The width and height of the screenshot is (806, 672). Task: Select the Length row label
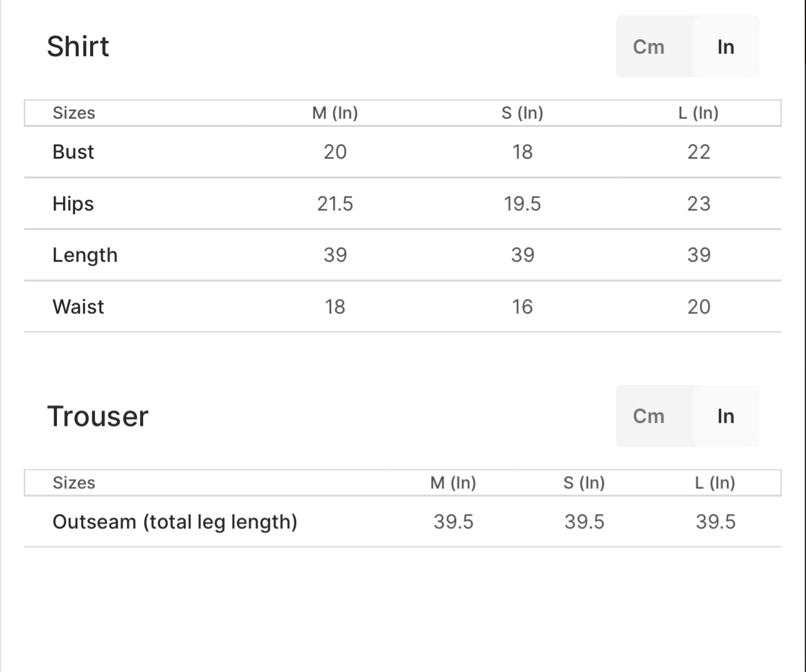85,255
